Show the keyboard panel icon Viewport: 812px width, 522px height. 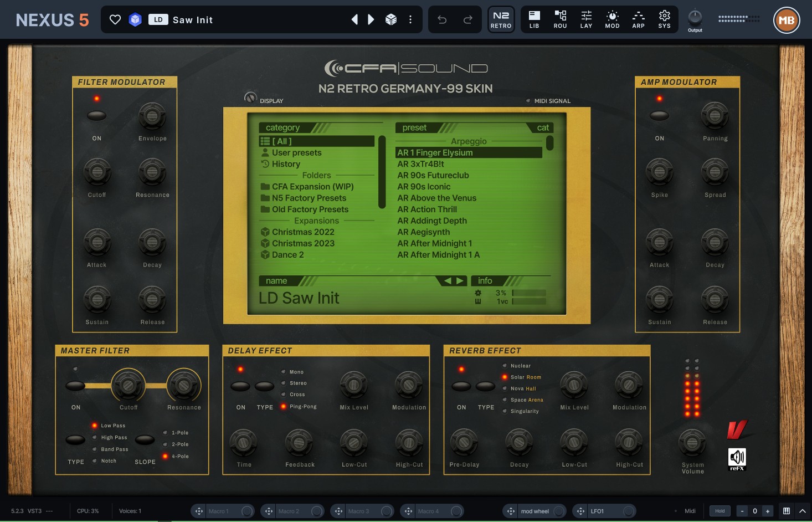pos(787,511)
